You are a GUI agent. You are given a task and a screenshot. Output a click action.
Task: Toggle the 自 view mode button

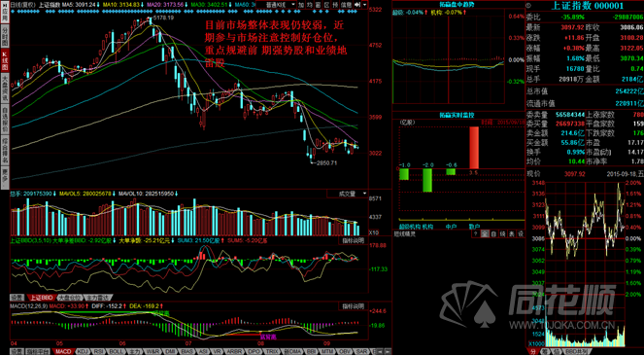(493, 233)
